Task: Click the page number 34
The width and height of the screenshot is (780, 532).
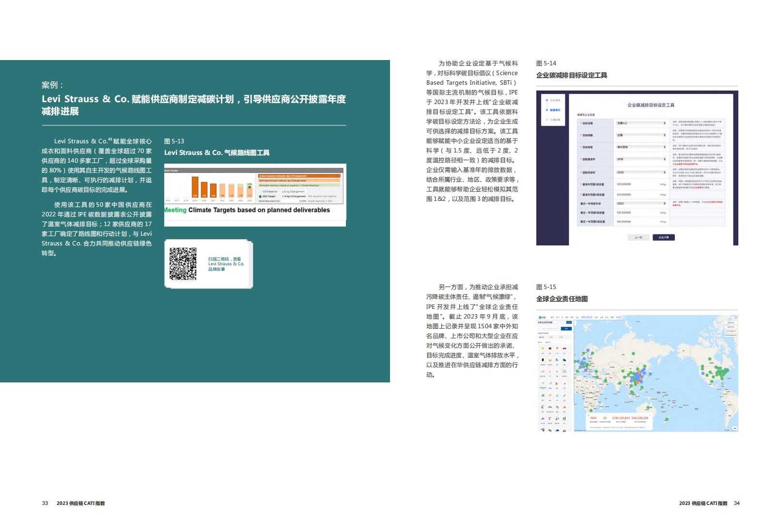Action: pyautogui.click(x=737, y=503)
